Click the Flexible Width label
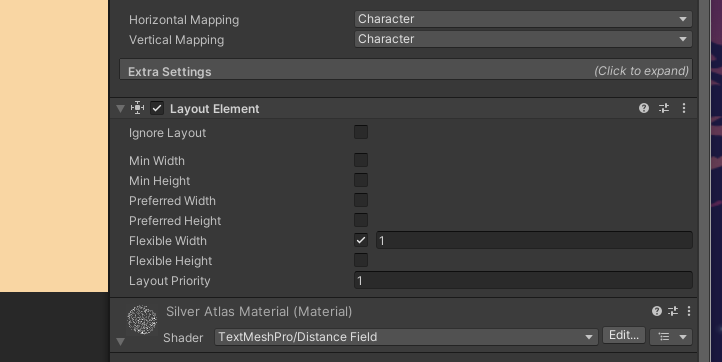722x362 pixels. tap(168, 241)
